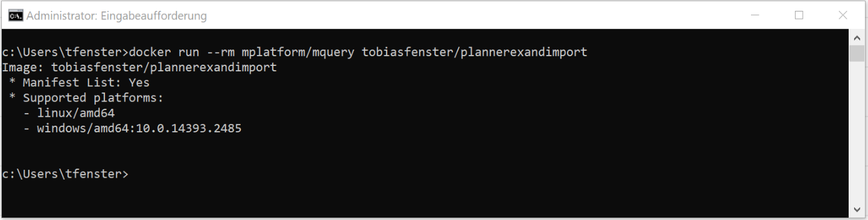Click mplatform/mquery in the command
The image size is (868, 220).
point(298,52)
